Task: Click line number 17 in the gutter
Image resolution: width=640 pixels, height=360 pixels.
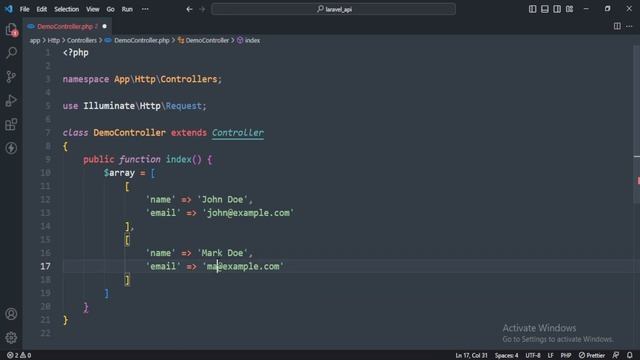Action: pos(45,267)
